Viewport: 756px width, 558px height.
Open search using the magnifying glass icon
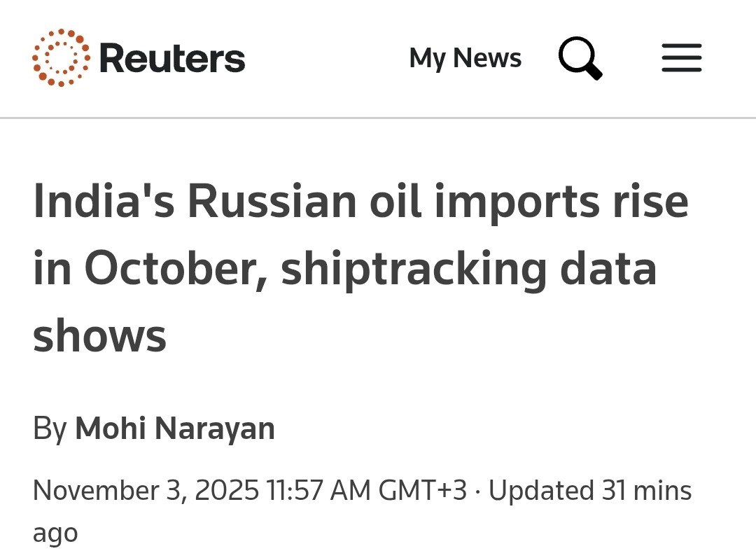pos(580,58)
